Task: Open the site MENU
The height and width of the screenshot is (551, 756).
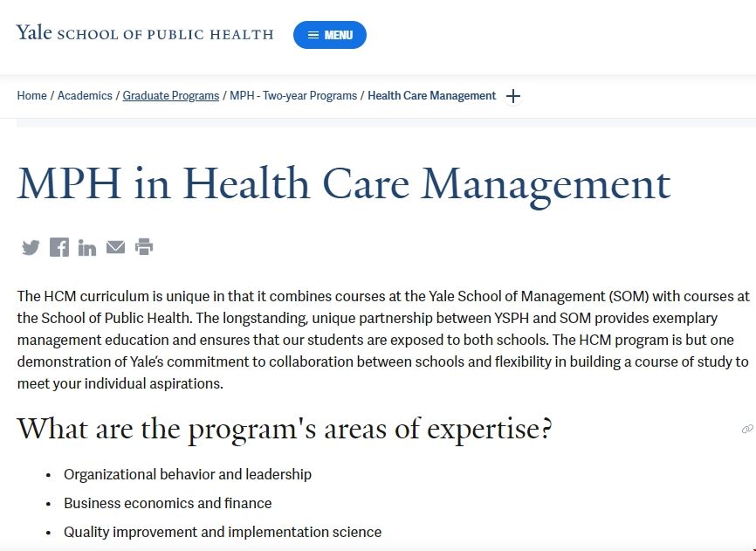Action: tap(329, 35)
